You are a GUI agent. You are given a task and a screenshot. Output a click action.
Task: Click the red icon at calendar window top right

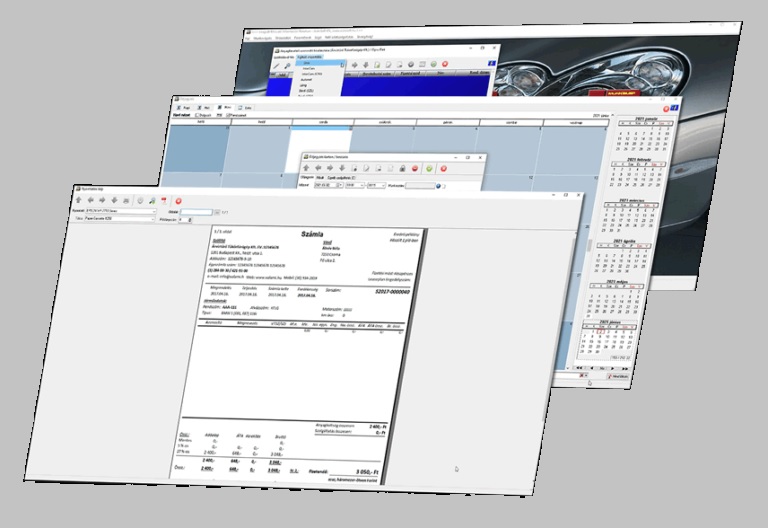pyautogui.click(x=666, y=109)
